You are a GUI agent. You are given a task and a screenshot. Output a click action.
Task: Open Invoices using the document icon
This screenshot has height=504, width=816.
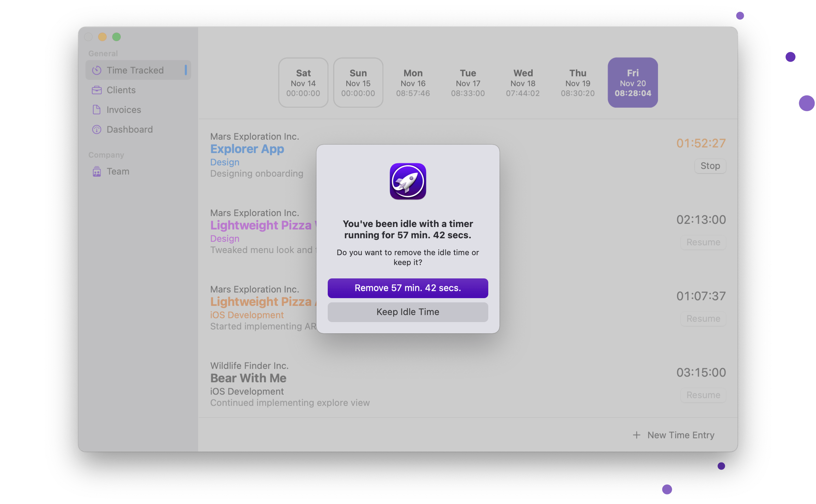97,110
